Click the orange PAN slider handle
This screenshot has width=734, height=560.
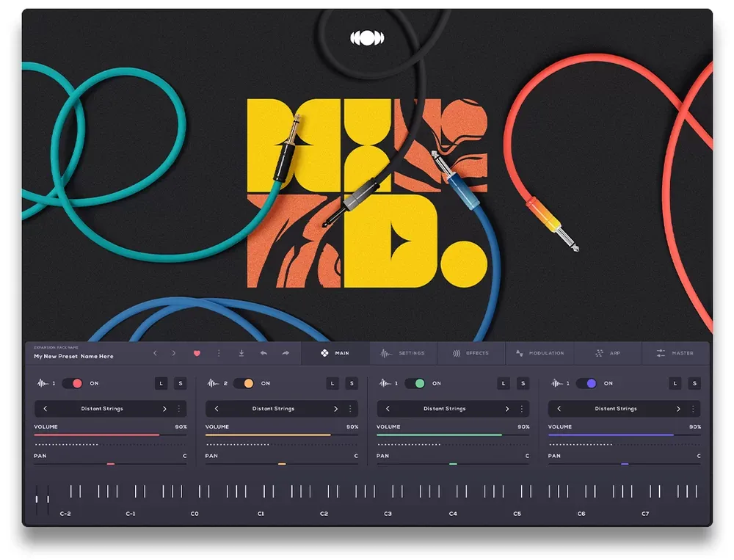[282, 464]
